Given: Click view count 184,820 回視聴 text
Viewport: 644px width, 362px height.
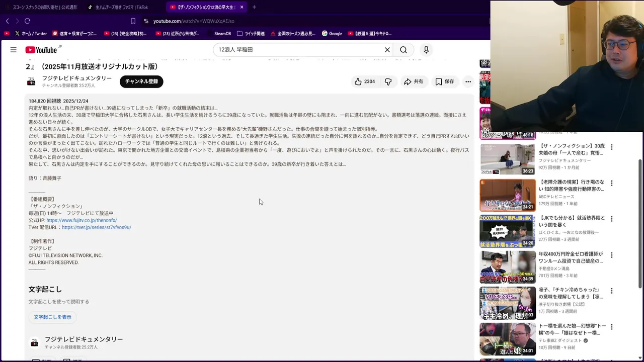Looking at the screenshot, I should click(x=45, y=101).
